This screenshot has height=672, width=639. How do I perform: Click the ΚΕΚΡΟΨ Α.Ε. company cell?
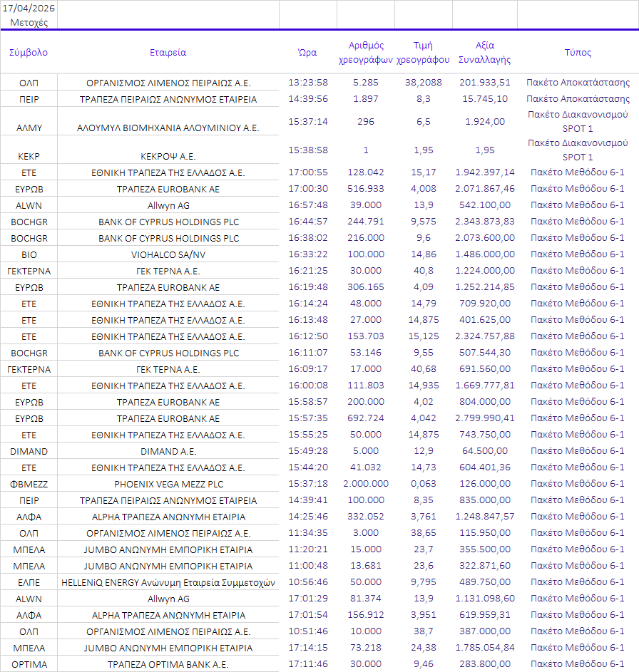tap(168, 157)
